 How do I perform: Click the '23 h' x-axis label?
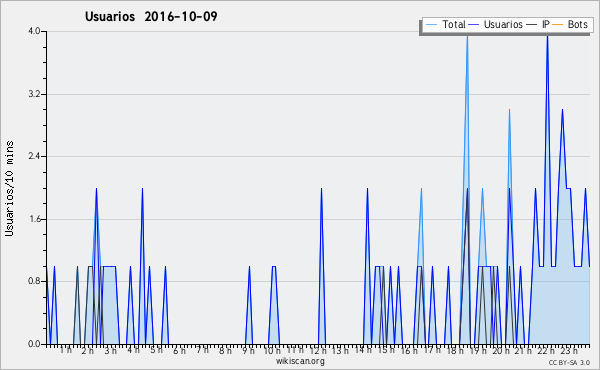[x=569, y=350]
